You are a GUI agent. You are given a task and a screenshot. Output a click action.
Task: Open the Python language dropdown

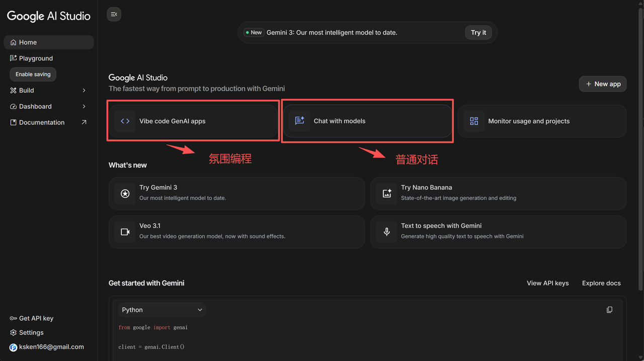162,310
